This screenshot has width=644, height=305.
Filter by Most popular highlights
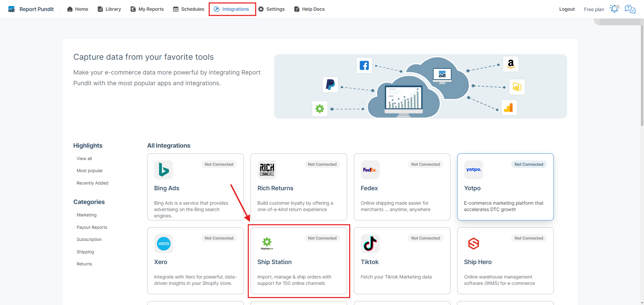(90, 171)
